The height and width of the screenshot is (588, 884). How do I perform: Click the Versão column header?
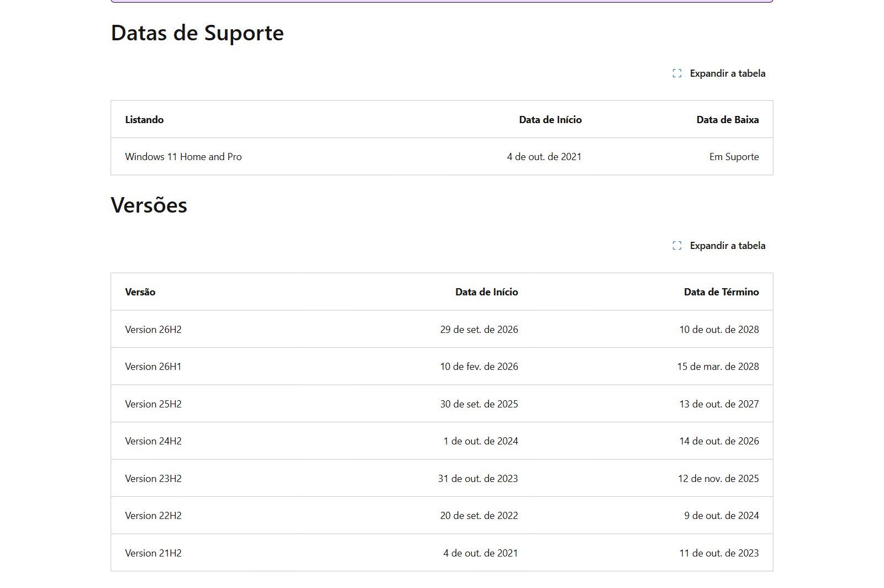click(x=140, y=292)
